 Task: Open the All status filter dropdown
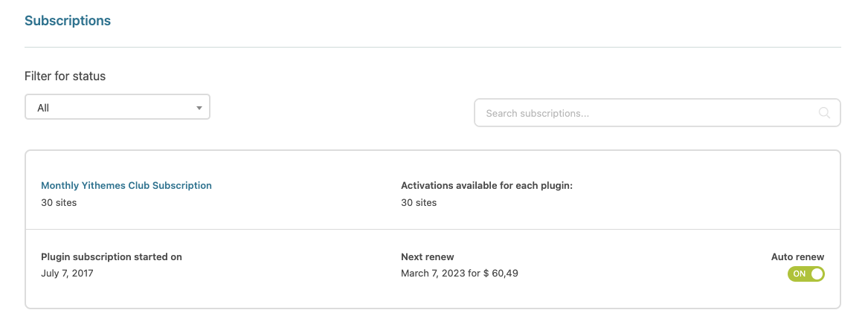pos(118,107)
